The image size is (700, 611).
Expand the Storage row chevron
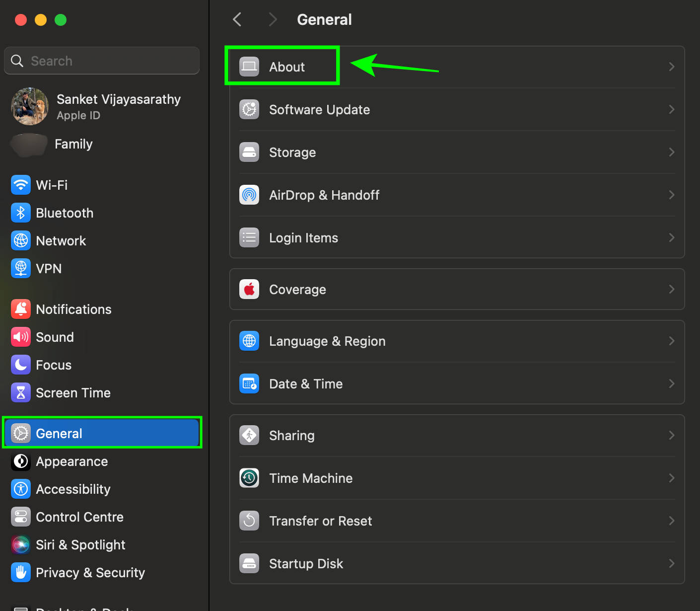(x=671, y=152)
